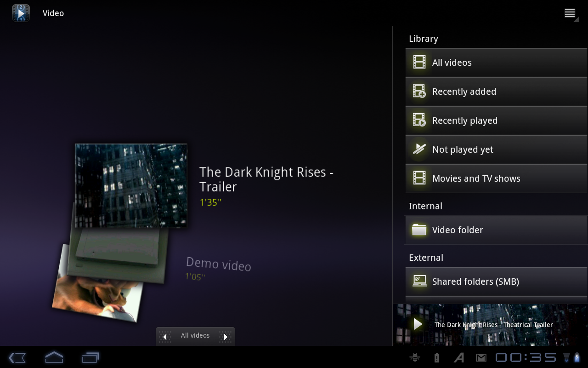
Task: Go to next category with right arrow
Action: click(226, 337)
